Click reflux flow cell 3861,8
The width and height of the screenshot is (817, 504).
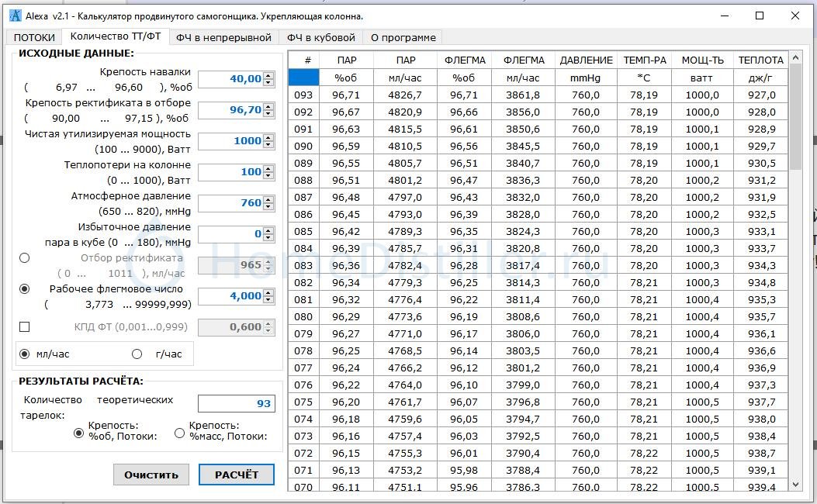click(523, 95)
